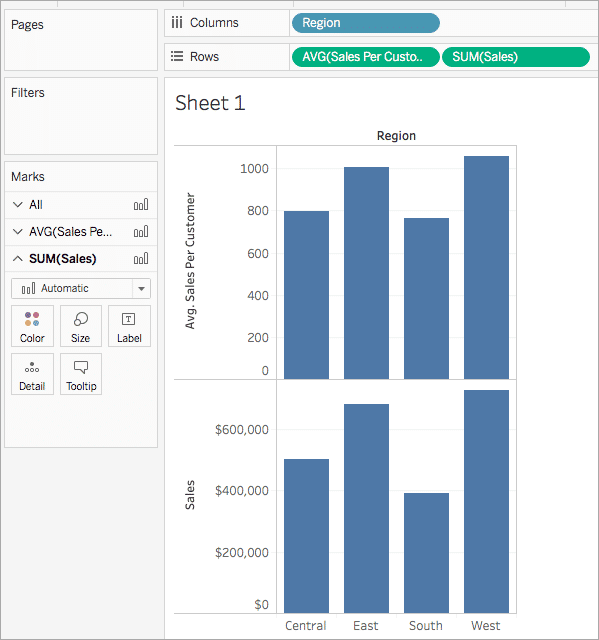Select the SUM(Sales) pill on Rows shelf
599x640 pixels.
(x=516, y=57)
